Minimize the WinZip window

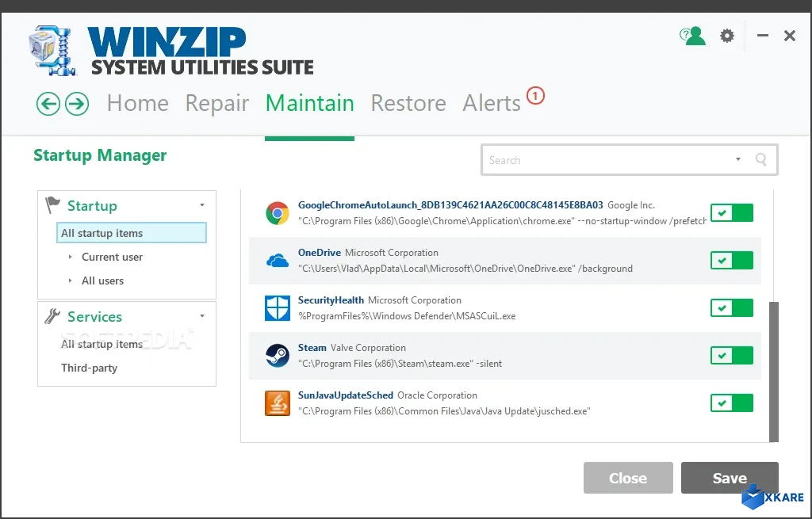tap(762, 36)
